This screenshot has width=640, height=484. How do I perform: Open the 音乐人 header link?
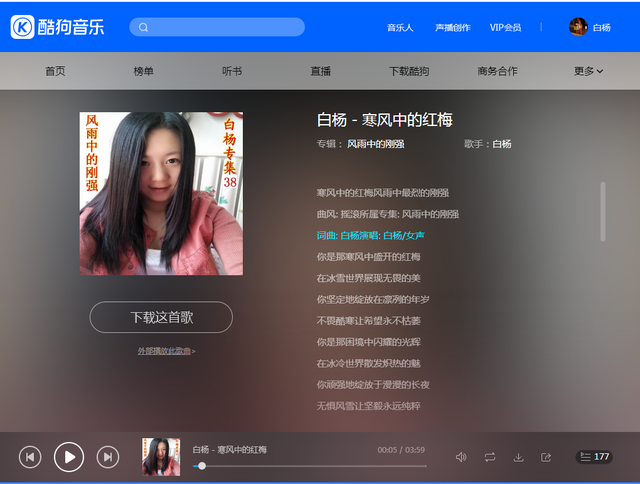[400, 27]
